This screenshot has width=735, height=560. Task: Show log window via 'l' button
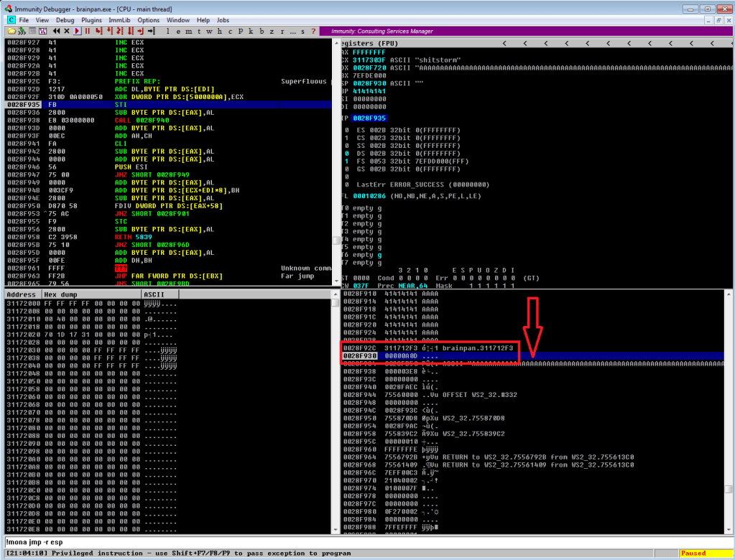click(x=168, y=32)
